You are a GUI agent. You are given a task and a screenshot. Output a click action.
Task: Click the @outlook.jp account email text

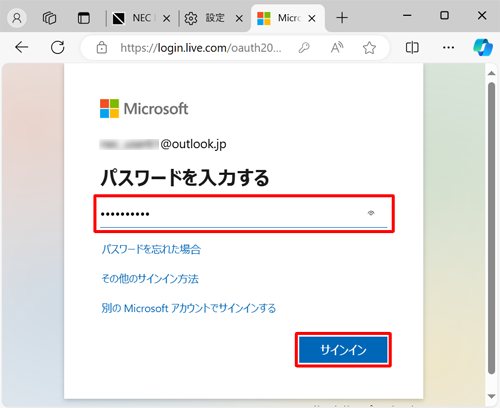[x=193, y=144]
